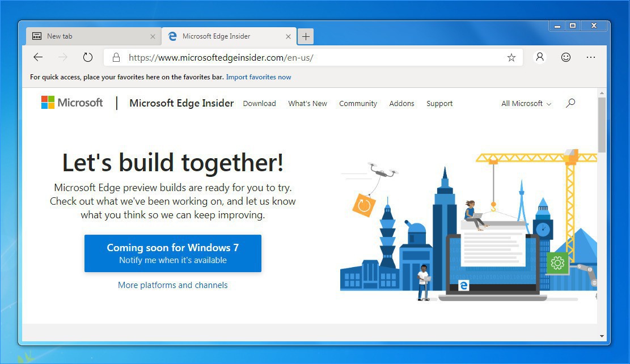Select the Microsoft Edge Insider tab

229,36
